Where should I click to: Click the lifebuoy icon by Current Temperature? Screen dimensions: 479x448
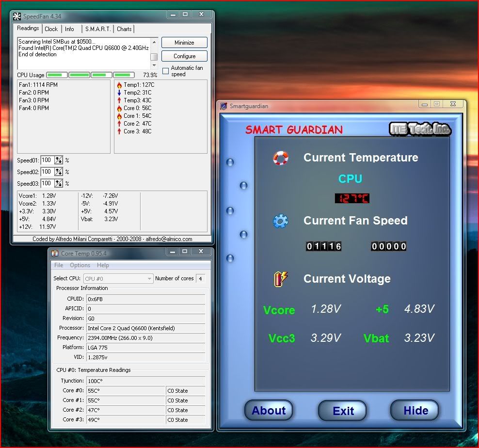coord(280,158)
